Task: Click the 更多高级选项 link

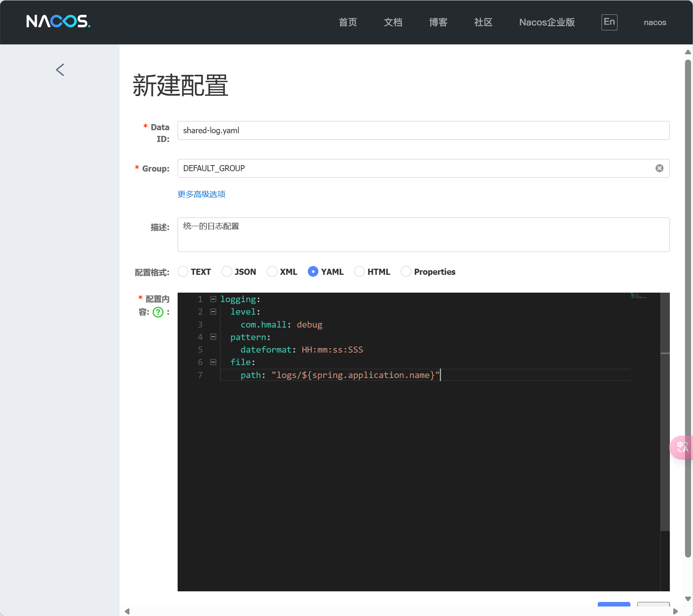Action: click(202, 194)
